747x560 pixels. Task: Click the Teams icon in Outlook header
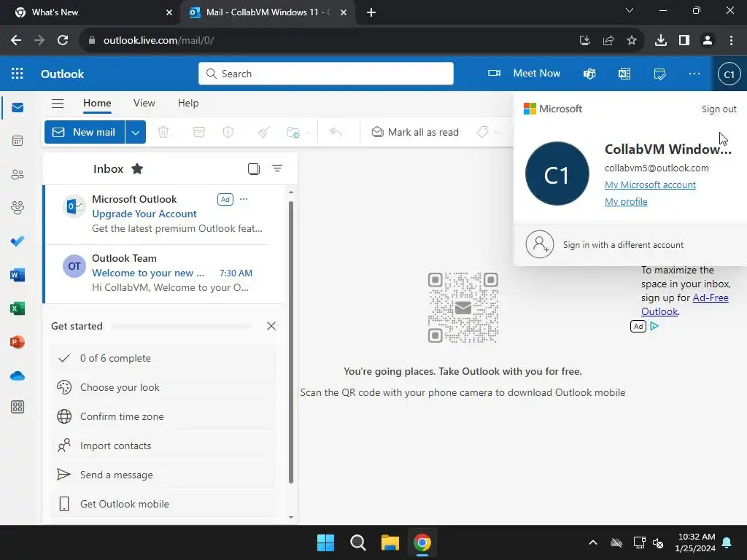pyautogui.click(x=589, y=74)
